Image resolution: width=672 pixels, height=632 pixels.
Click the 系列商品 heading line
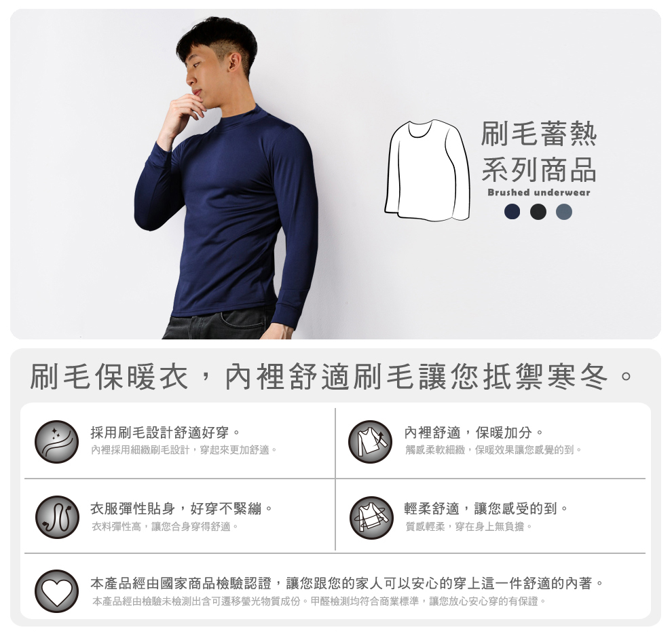point(539,169)
